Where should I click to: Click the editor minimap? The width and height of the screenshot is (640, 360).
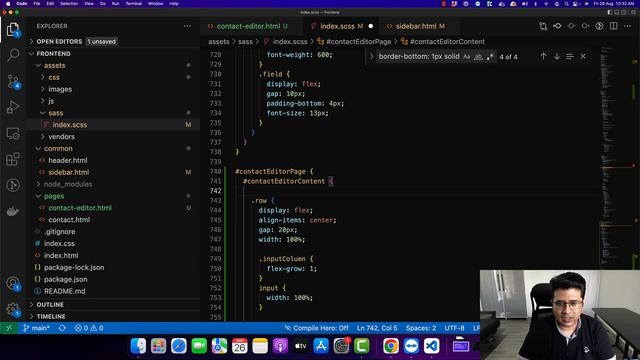click(x=617, y=157)
